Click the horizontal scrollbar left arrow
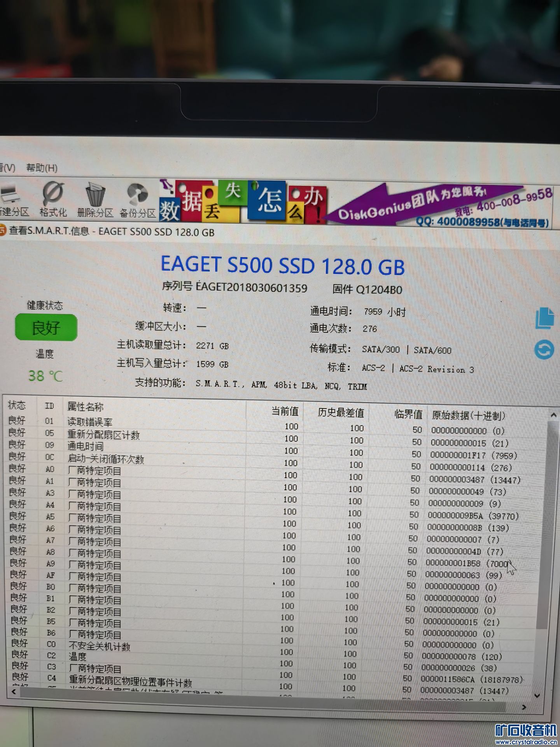This screenshot has height=747, width=560. (x=14, y=691)
